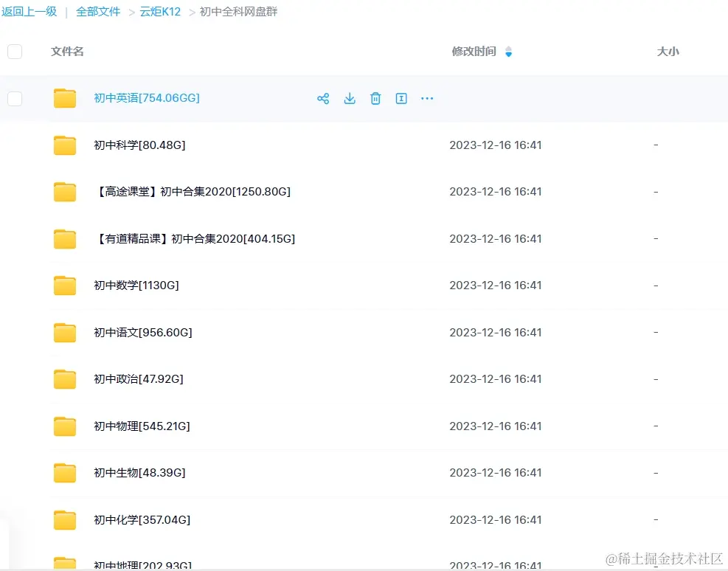This screenshot has height=571, width=728.
Task: Sort 修改时间 descending with the down arrow
Action: [509, 55]
